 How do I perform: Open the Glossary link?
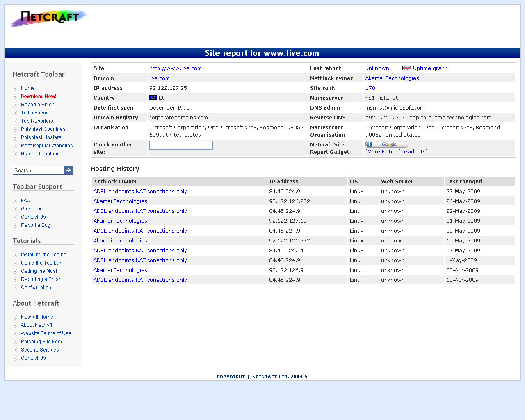pos(31,209)
